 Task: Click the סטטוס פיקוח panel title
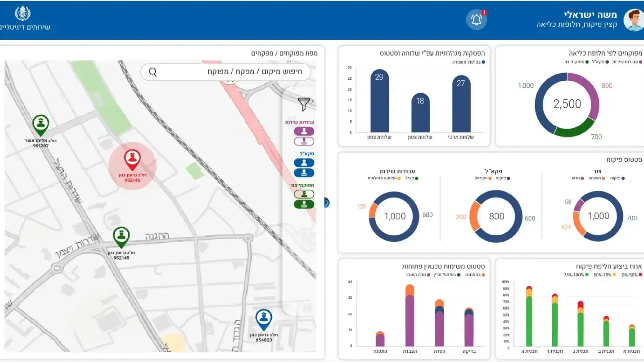click(x=624, y=159)
